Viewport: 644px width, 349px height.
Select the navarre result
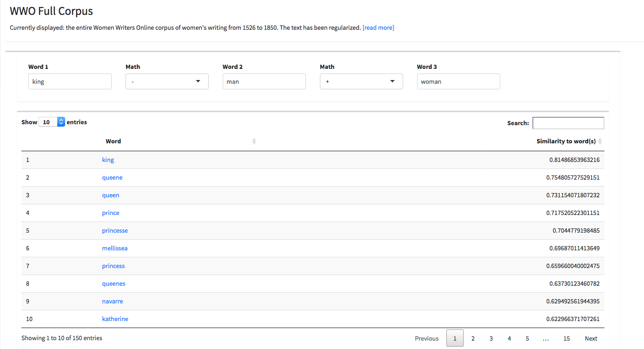[x=113, y=301]
